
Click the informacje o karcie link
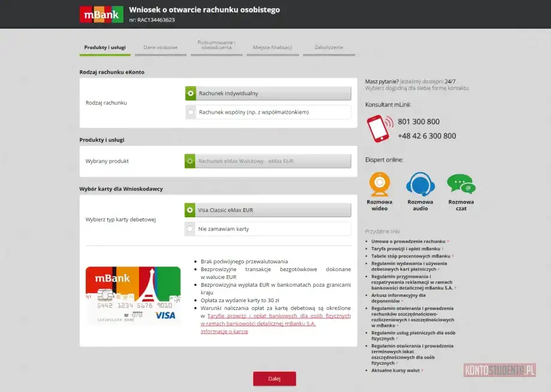[x=225, y=330]
